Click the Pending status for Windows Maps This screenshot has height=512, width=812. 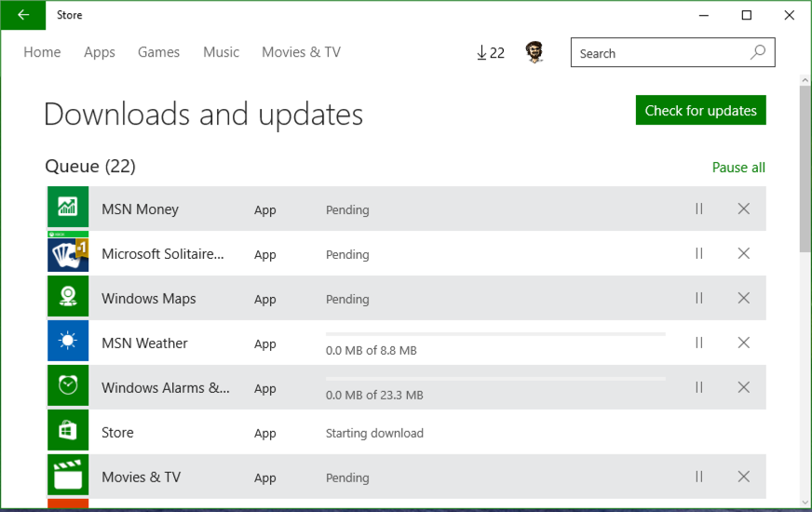347,299
